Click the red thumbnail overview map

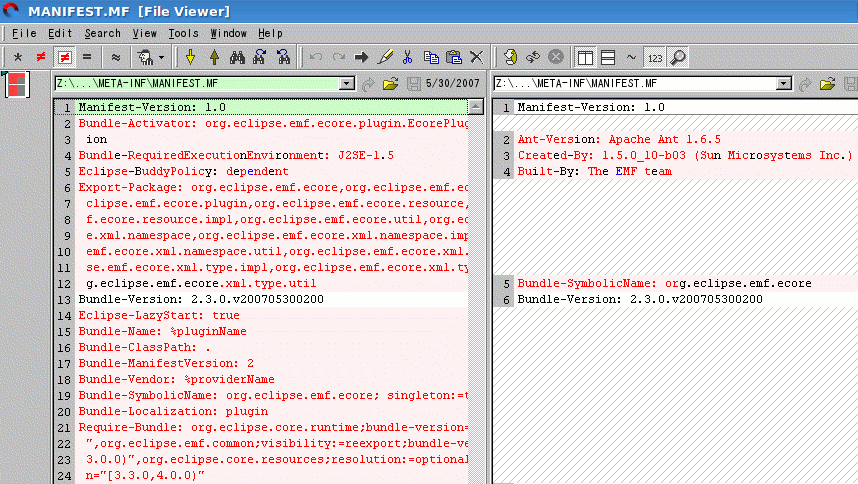coord(17,84)
